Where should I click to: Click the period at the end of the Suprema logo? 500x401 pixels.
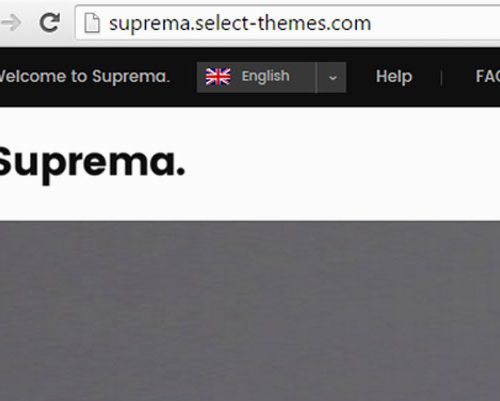coord(180,171)
